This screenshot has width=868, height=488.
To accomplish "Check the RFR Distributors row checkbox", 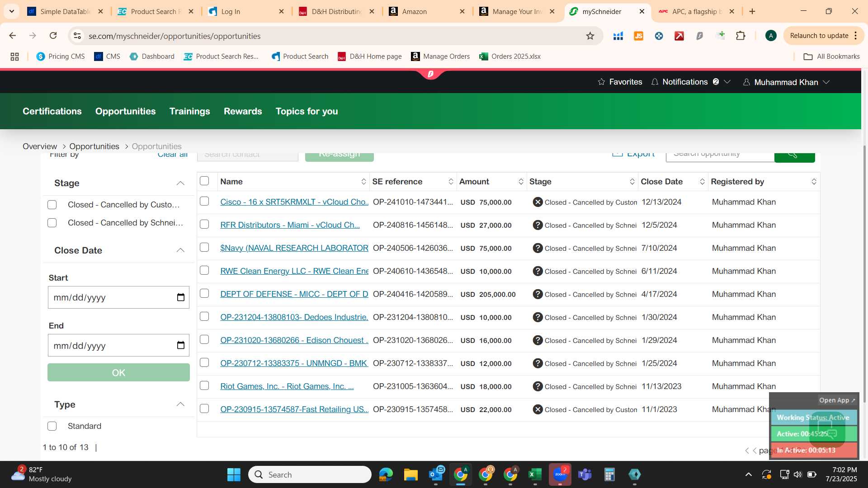I will [204, 224].
